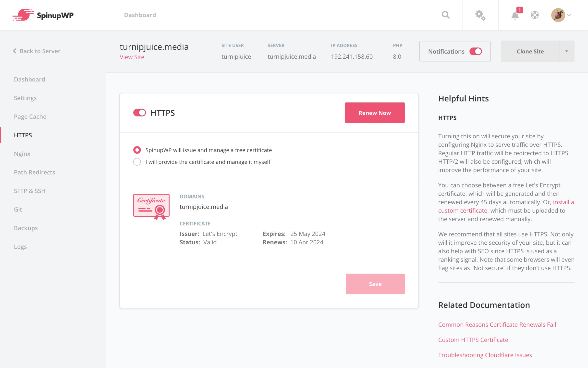Click the certificate domain turnipjuice.media

click(x=204, y=207)
